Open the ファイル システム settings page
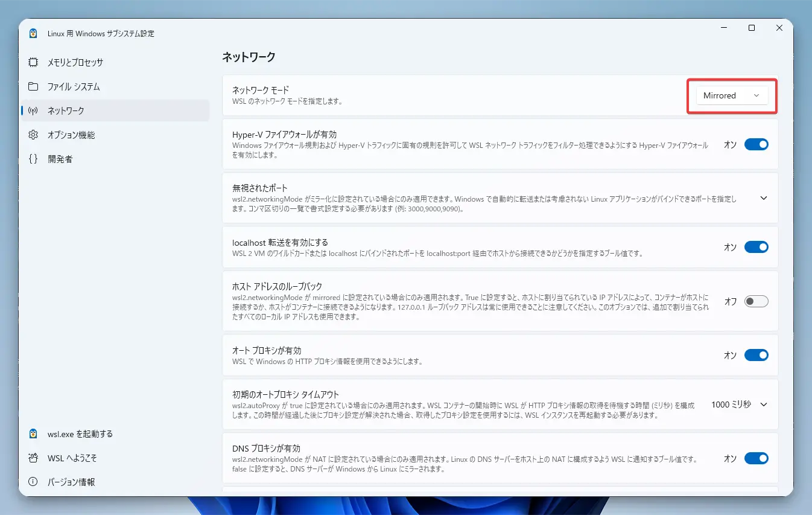 [x=74, y=86]
